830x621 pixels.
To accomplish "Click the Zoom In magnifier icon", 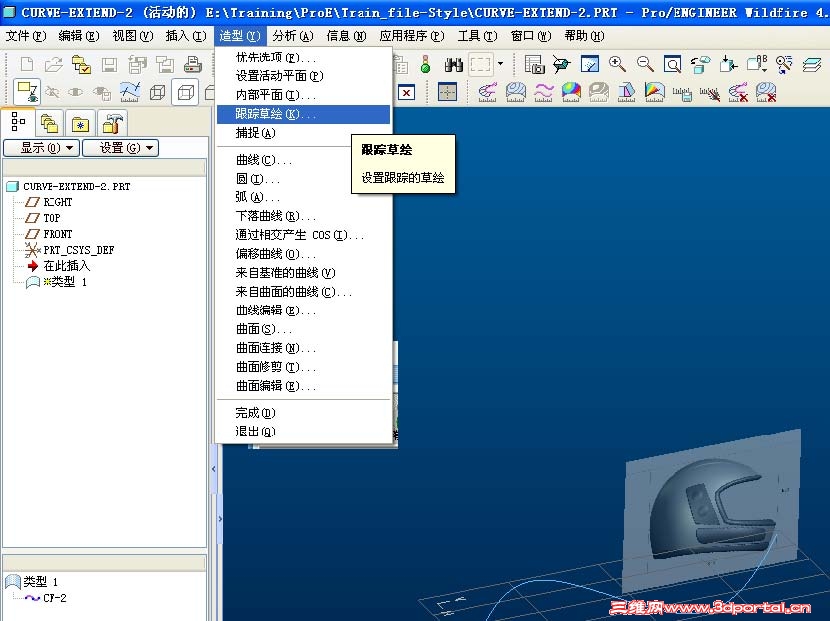I will (617, 65).
